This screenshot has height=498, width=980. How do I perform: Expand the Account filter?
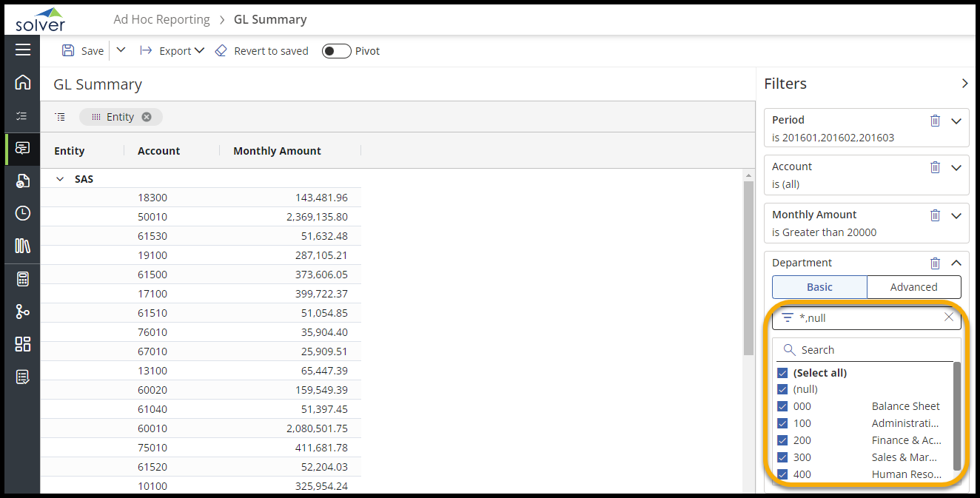click(x=956, y=168)
